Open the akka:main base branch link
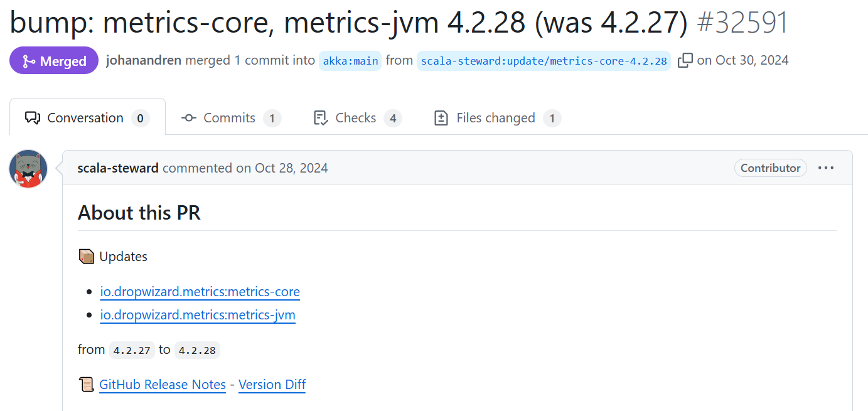Viewport: 868px width, 411px height. click(x=350, y=61)
